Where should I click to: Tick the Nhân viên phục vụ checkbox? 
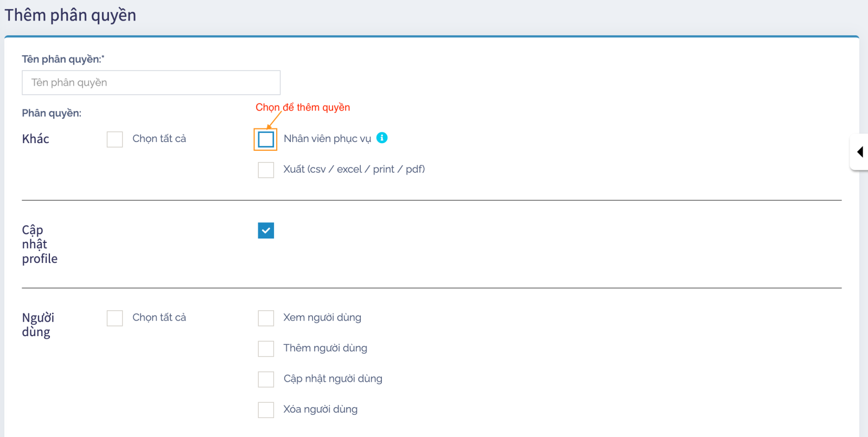point(266,139)
